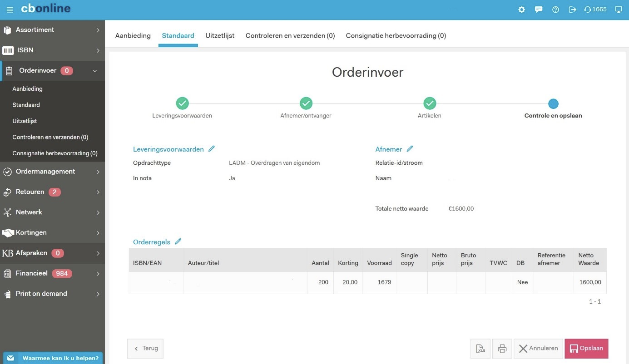Click the Orderinvoer clipboard icon
This screenshot has width=629, height=364.
click(9, 71)
